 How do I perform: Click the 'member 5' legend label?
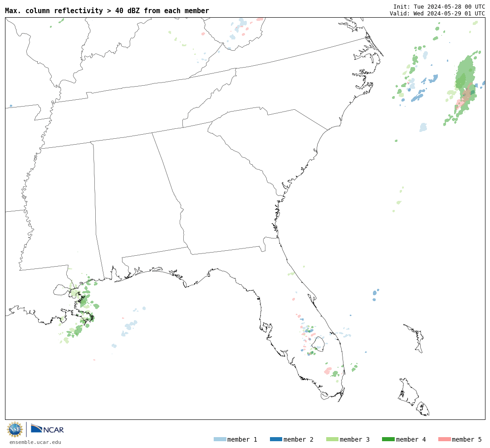[x=467, y=439]
